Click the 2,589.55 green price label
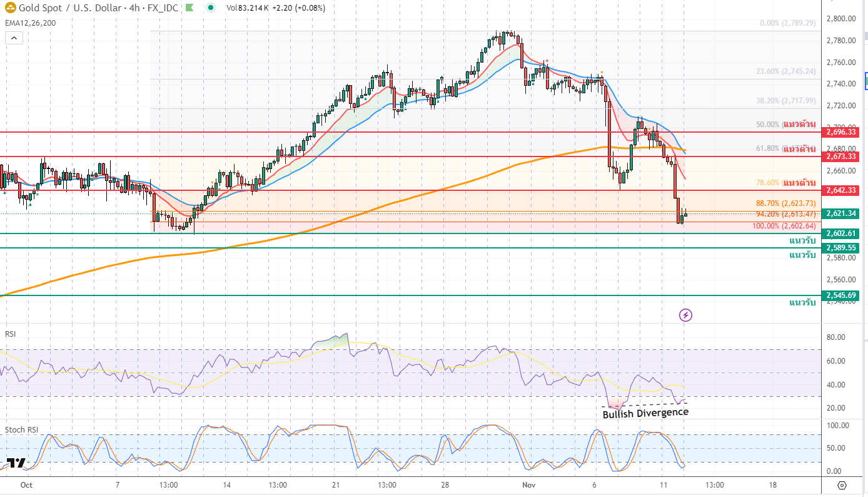 [x=841, y=248]
